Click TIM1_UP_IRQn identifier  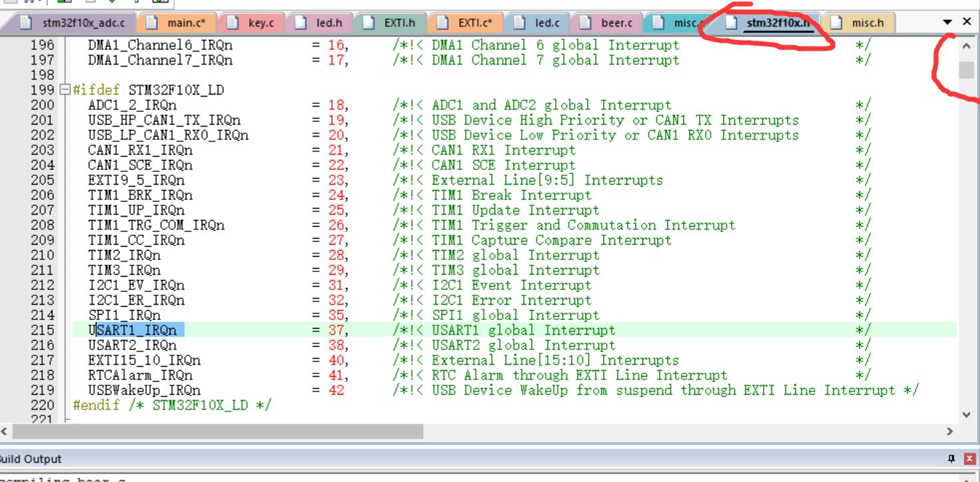point(137,210)
